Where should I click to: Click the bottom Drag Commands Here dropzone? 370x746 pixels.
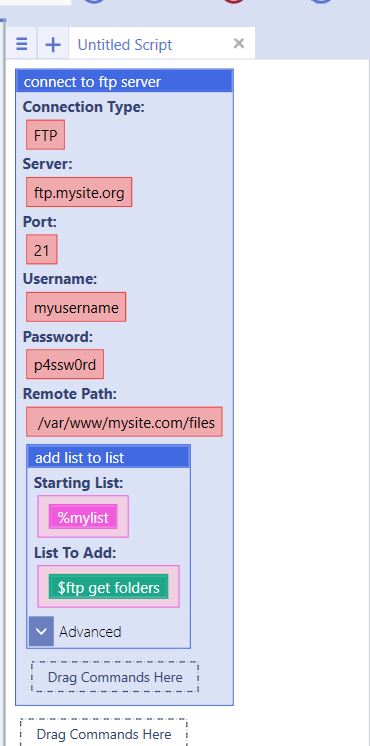[x=104, y=734]
